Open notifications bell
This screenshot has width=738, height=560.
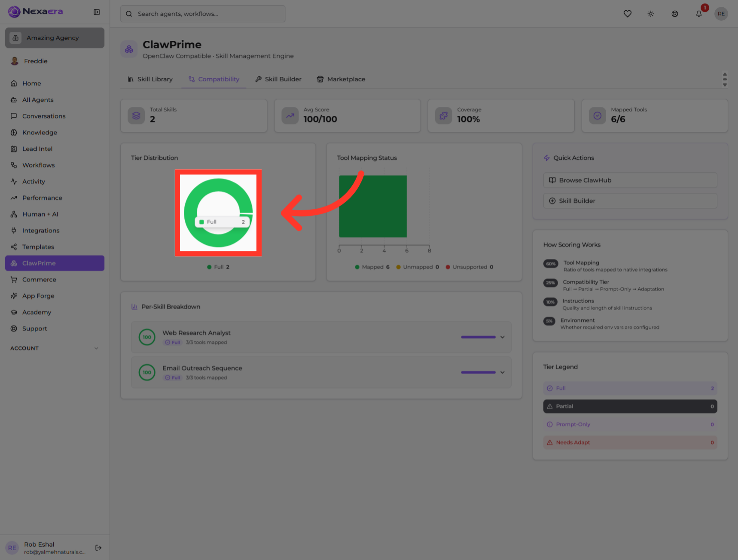pos(699,14)
